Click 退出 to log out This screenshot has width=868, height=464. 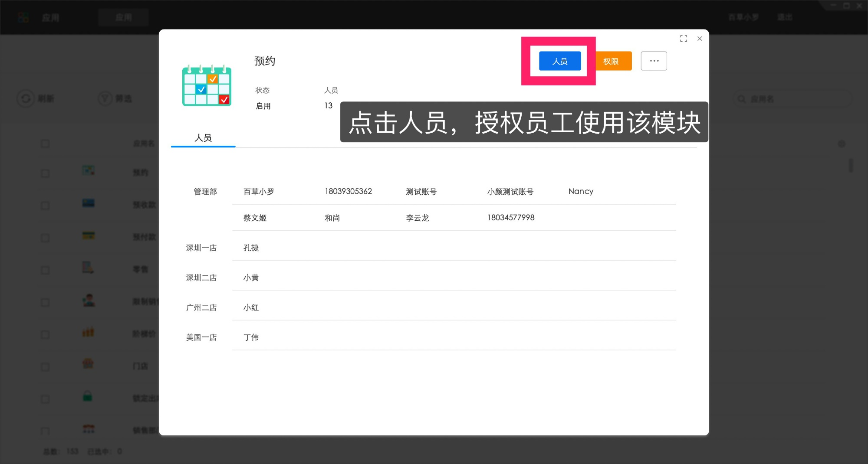(785, 17)
